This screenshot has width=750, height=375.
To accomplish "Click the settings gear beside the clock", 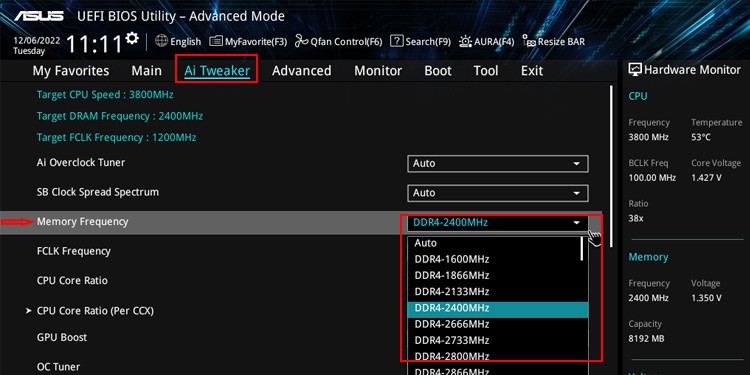I will click(x=132, y=38).
